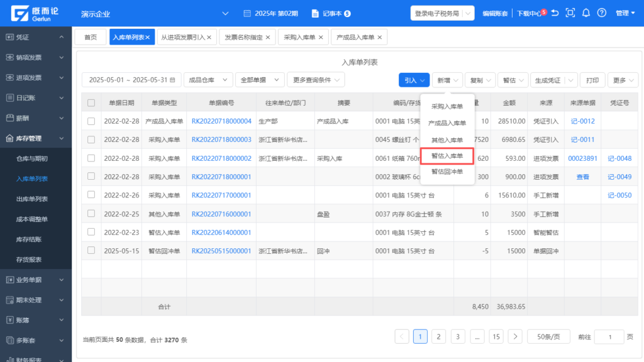Open 出库单列表 in the sidebar
644x362 pixels.
[32, 199]
